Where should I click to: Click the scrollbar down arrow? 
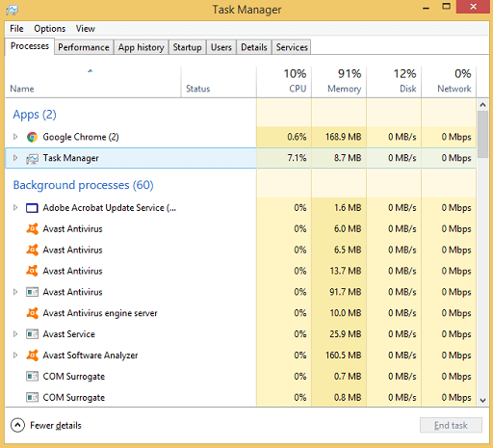pyautogui.click(x=482, y=400)
